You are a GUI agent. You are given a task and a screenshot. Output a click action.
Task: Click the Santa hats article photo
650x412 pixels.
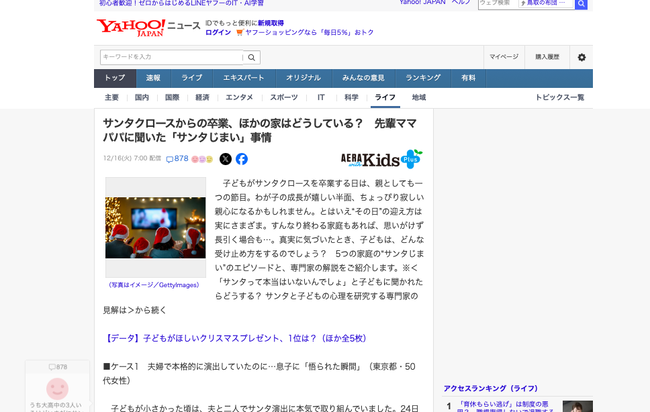[x=155, y=228]
